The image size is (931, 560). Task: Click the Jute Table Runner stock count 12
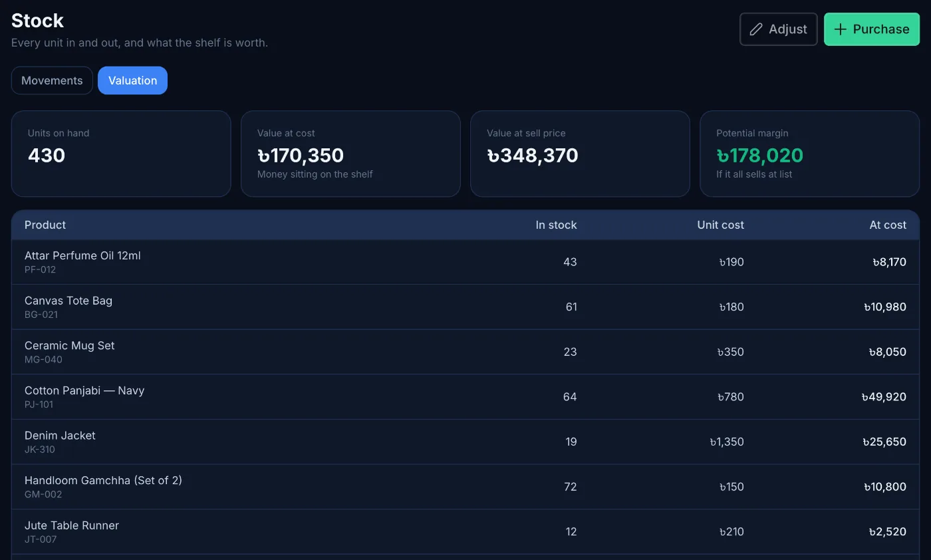pos(571,531)
